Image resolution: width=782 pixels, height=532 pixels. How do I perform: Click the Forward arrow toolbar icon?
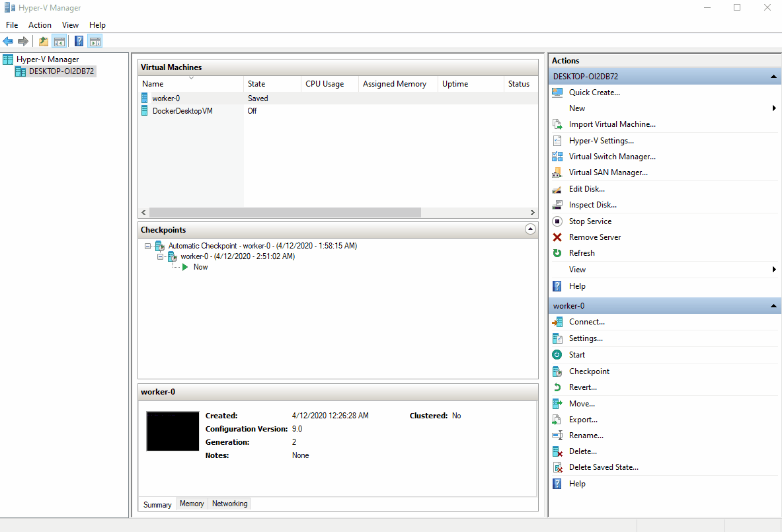point(23,42)
